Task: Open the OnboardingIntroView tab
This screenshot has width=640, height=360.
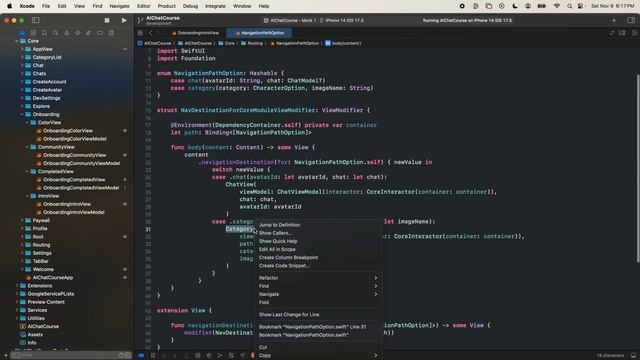Action: coord(195,33)
